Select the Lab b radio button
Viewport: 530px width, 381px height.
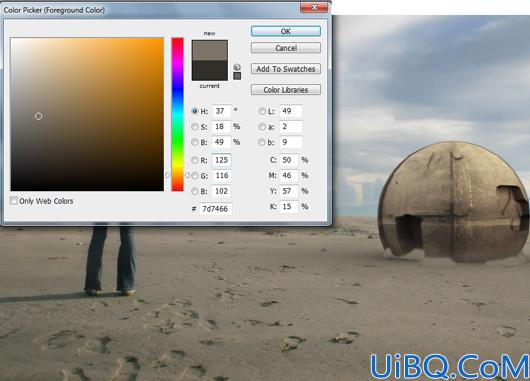tap(262, 142)
